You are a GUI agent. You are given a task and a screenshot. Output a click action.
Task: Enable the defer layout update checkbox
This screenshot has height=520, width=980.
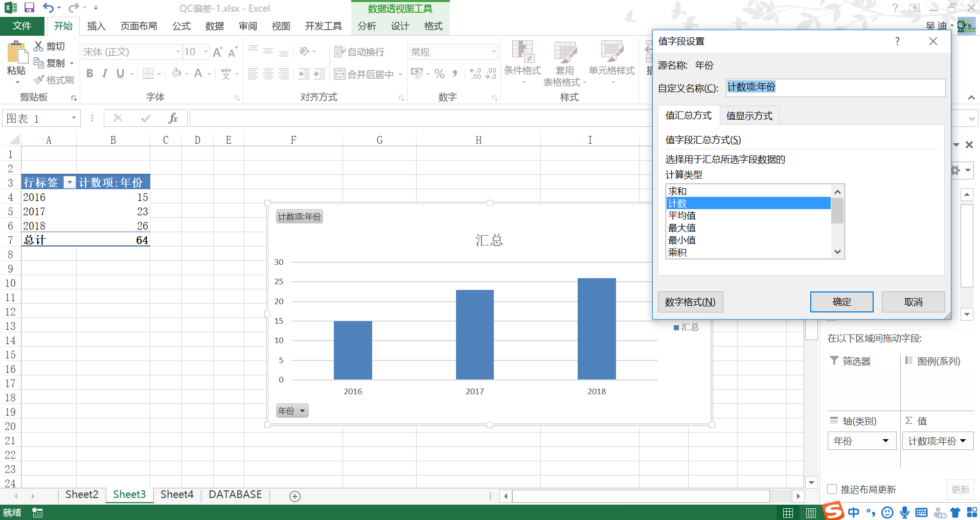click(832, 489)
